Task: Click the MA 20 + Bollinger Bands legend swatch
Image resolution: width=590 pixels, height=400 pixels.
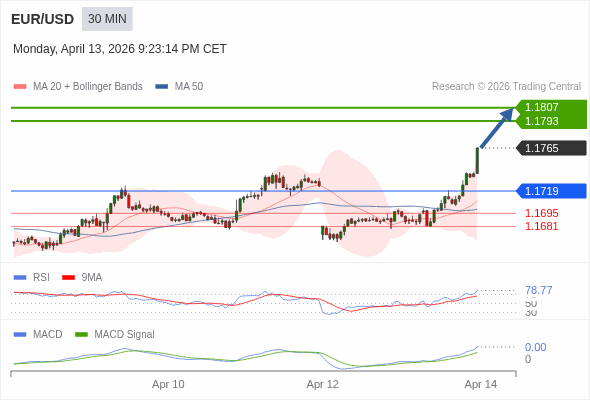Action: pyautogui.click(x=20, y=87)
